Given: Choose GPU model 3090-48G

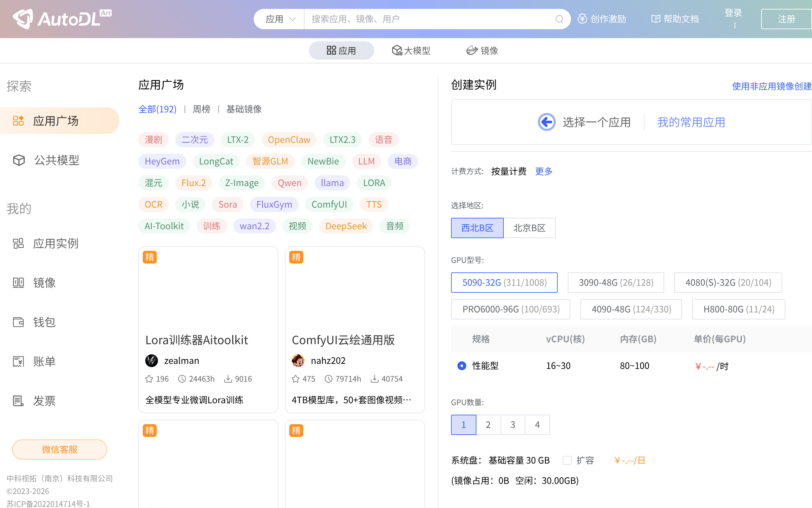Looking at the screenshot, I should [616, 282].
